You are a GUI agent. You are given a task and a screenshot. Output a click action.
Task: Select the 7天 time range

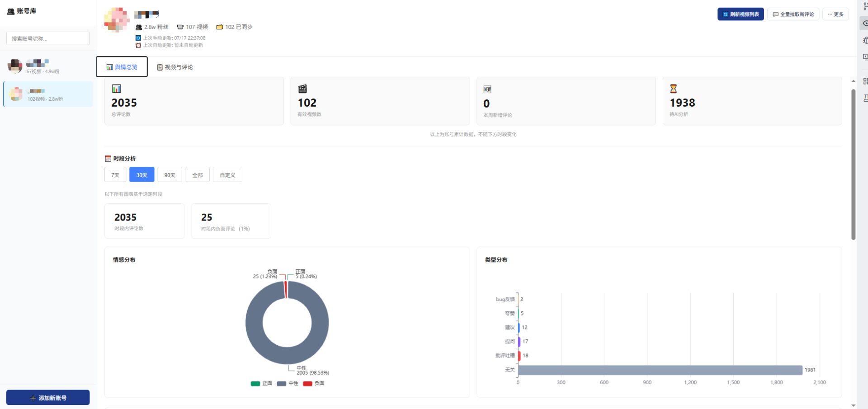(115, 175)
